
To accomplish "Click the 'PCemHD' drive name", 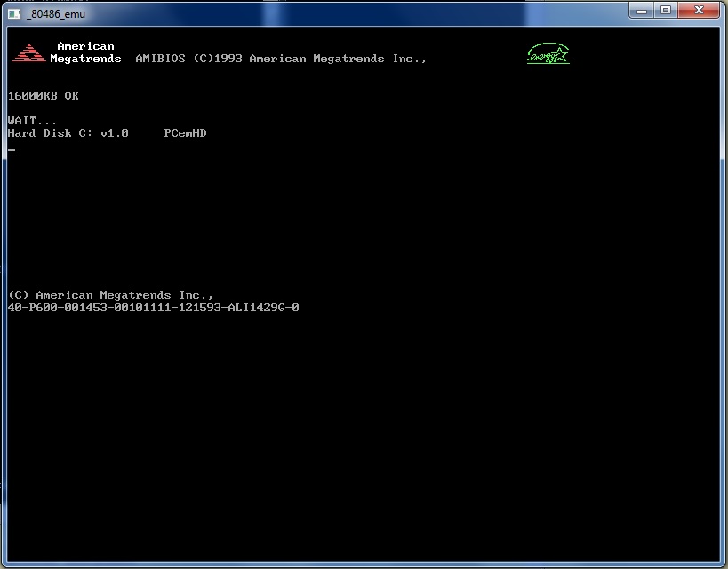I will pyautogui.click(x=185, y=133).
